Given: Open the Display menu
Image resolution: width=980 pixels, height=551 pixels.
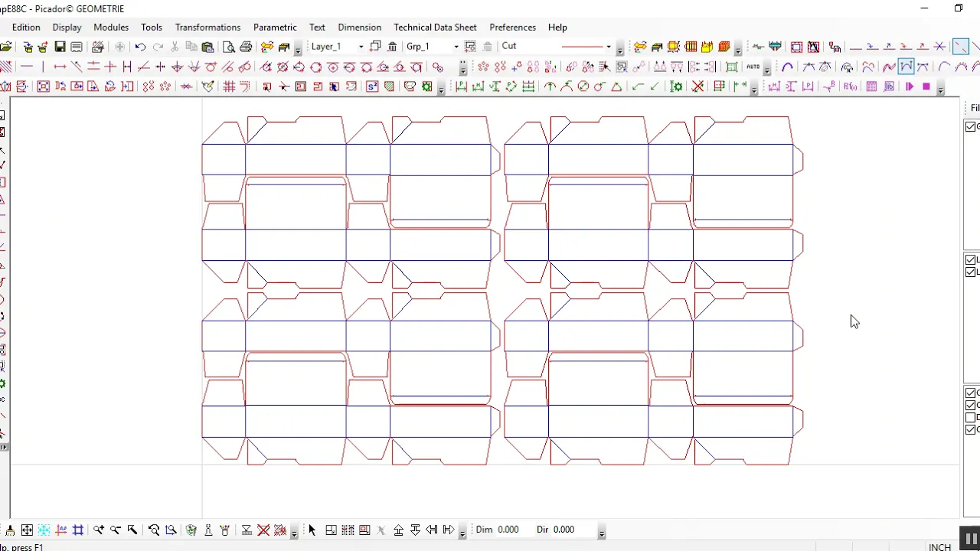Looking at the screenshot, I should (67, 27).
